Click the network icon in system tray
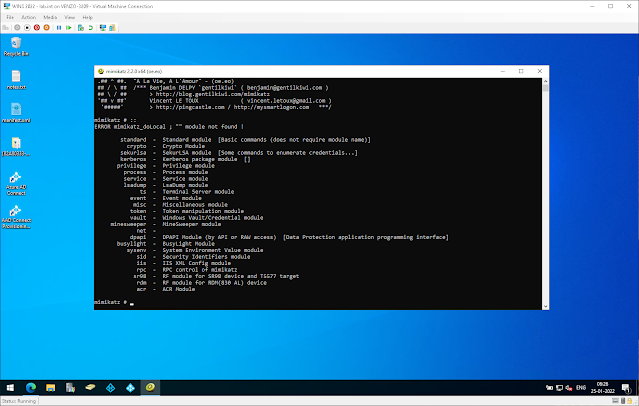This screenshot has height=406, width=639. (559, 388)
